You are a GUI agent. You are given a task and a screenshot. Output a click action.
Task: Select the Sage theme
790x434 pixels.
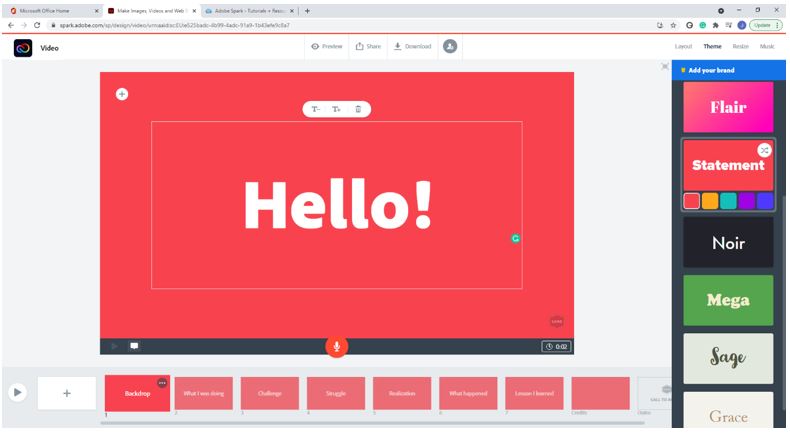tap(728, 358)
